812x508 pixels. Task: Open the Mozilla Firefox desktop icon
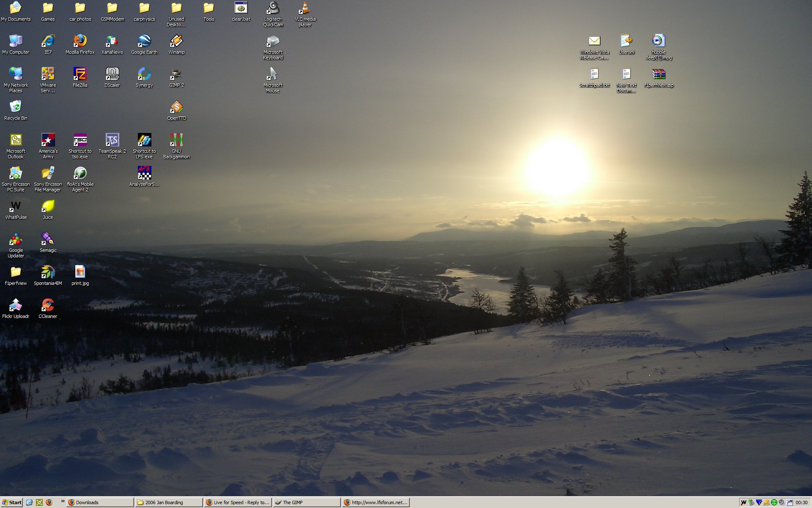[80, 41]
